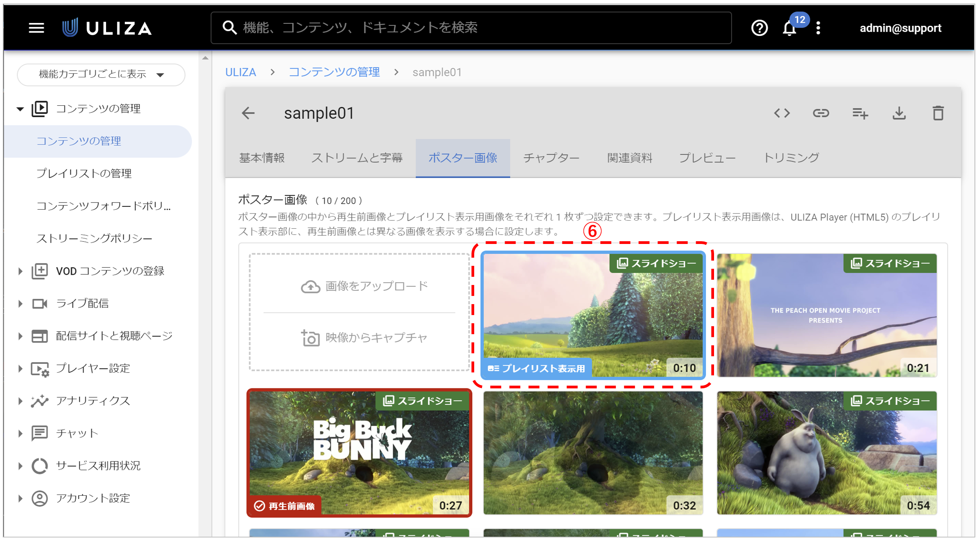The image size is (980, 541).
Task: Copy link using the chain link icon
Action: [821, 113]
